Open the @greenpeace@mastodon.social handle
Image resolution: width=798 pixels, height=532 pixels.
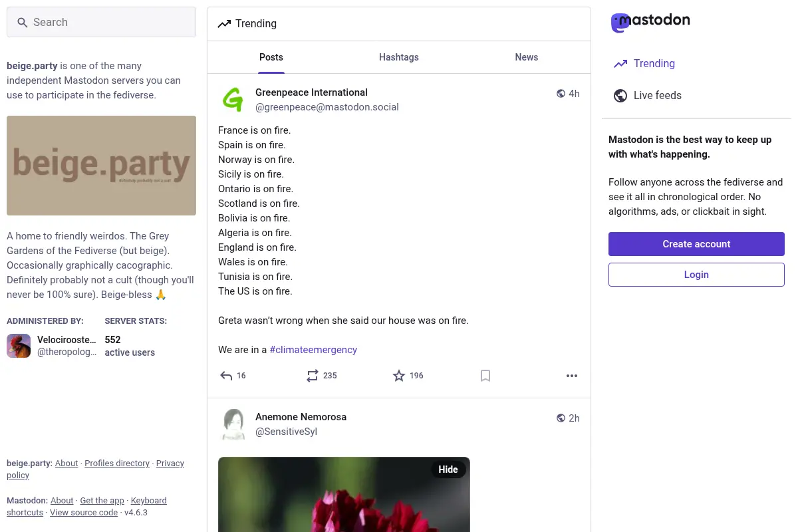click(327, 107)
